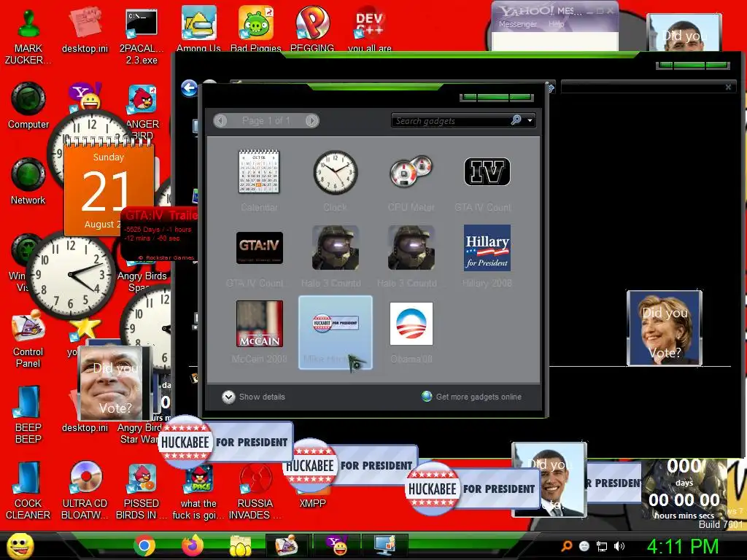Open the ULTRA CD BLOATW... desktop icon
This screenshot has width=747, height=560.
85,491
